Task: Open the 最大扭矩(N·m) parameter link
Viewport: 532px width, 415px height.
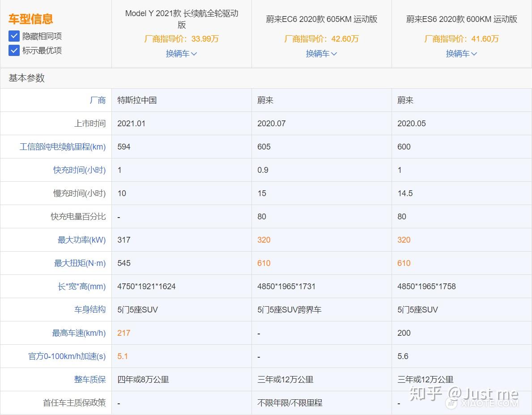Action: (x=81, y=263)
